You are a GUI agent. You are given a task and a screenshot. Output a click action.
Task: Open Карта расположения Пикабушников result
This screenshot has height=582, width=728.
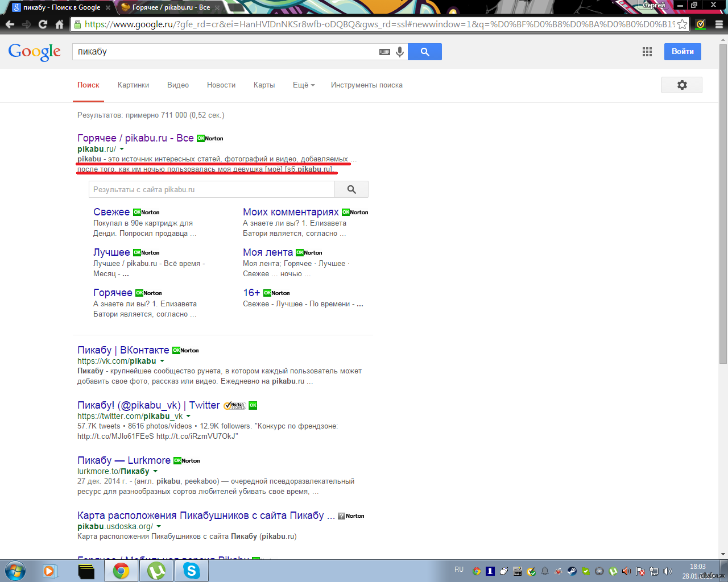pos(206,516)
